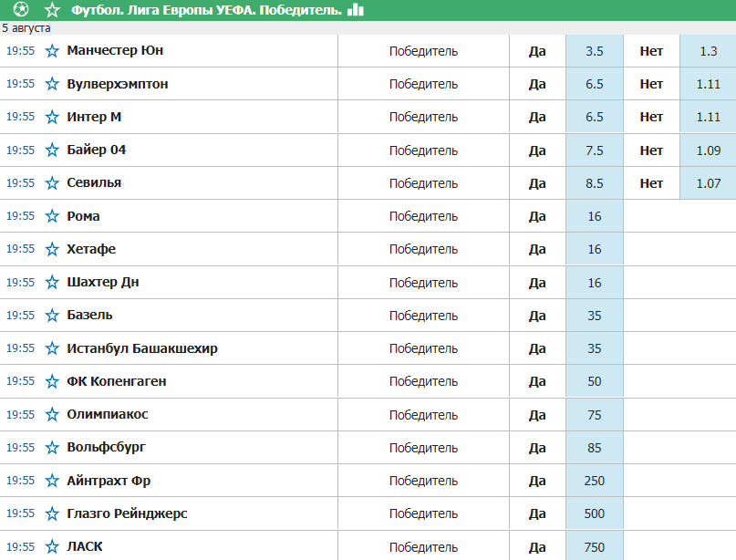Select odds 250 for Айнтрахт Фр
This screenshot has height=560, width=736.
click(x=595, y=481)
